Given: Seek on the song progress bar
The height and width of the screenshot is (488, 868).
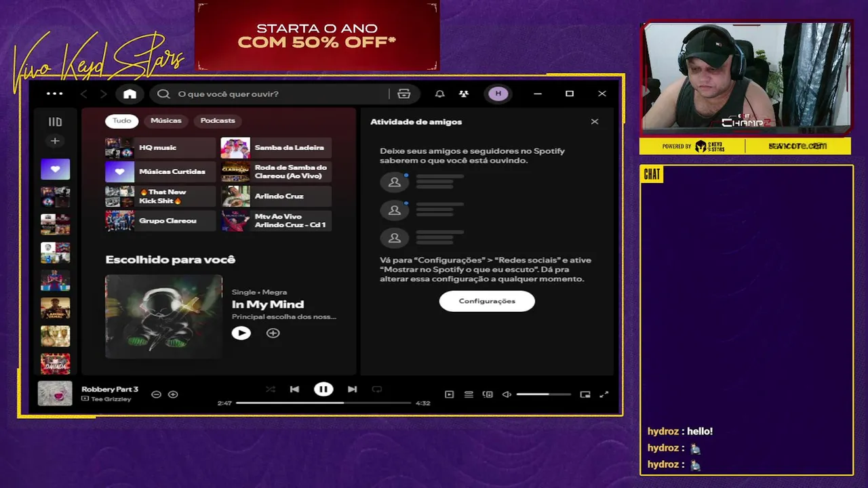Looking at the screenshot, I should pos(323,403).
